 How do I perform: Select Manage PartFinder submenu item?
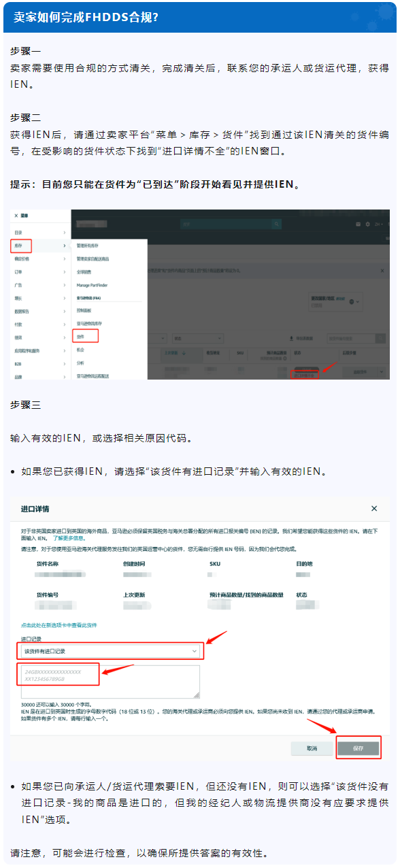[x=92, y=285]
